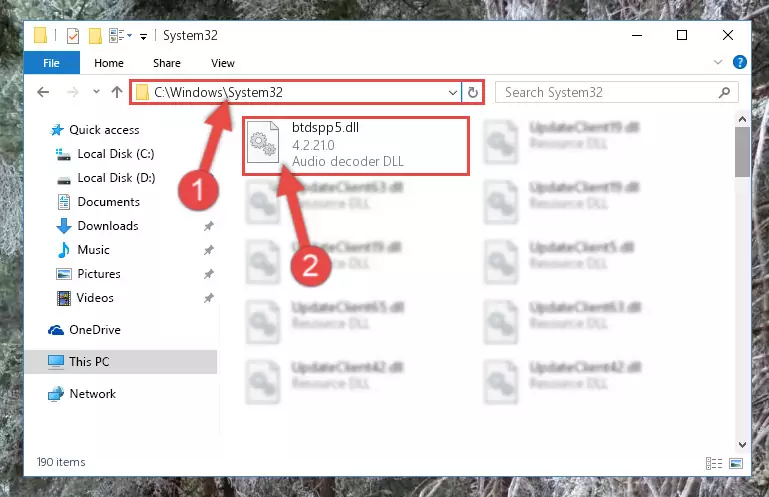Image resolution: width=769 pixels, height=497 pixels.
Task: Click the Search System32 field
Action: [x=616, y=92]
